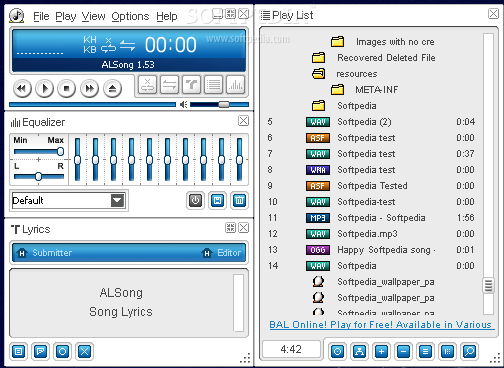Save the equalizer preset (disk icon)
The height and width of the screenshot is (368, 504).
point(217,201)
